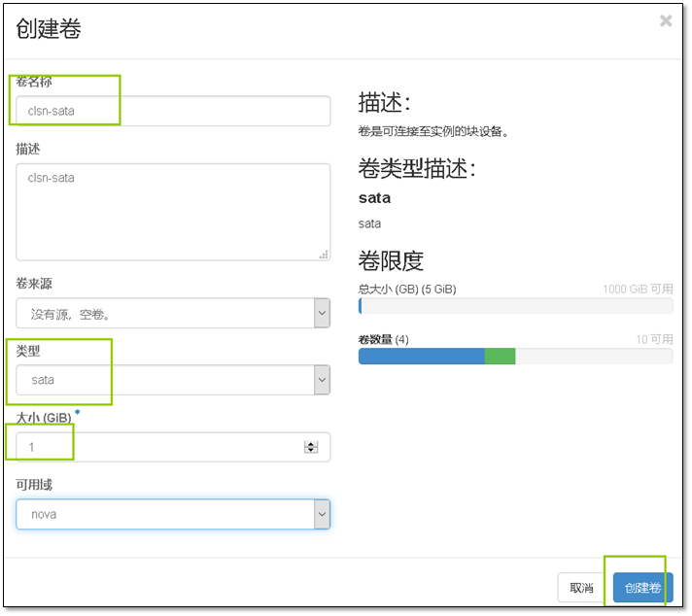
Task: Click the 总大小 (GB) progress bar
Action: click(x=515, y=306)
